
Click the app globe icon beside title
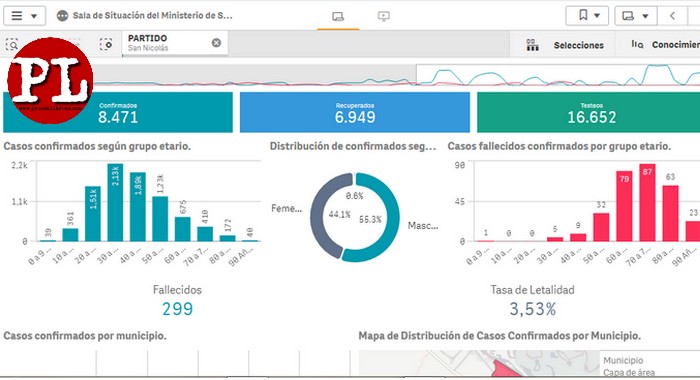(62, 16)
